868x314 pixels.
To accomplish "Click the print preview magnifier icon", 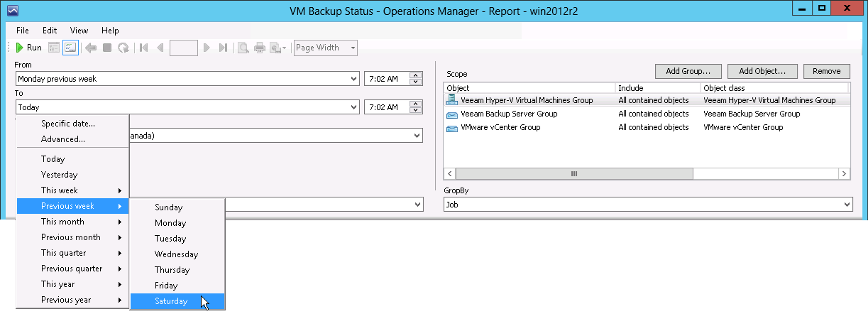I will pos(243,48).
